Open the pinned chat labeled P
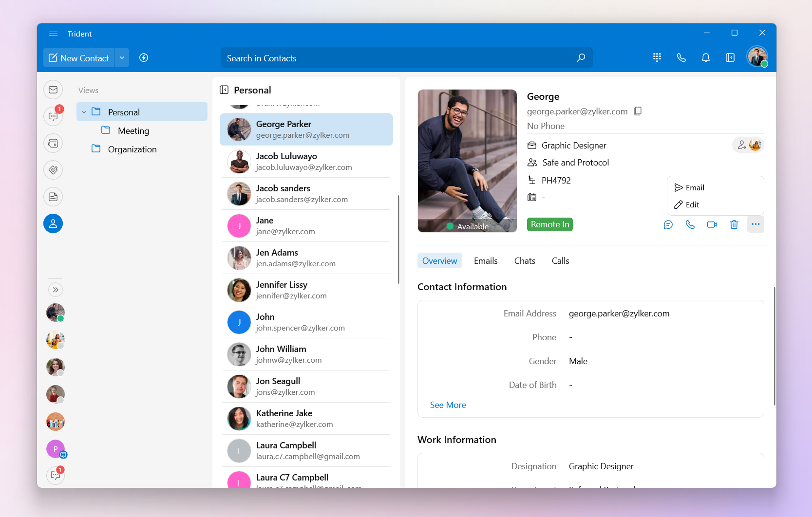The image size is (812, 517). pos(56,449)
